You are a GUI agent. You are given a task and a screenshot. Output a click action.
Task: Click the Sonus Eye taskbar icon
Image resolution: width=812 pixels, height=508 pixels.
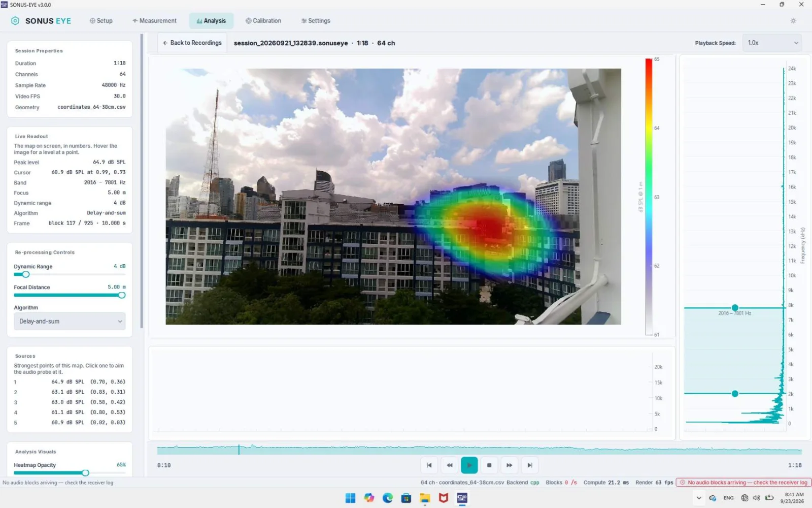coord(462,498)
